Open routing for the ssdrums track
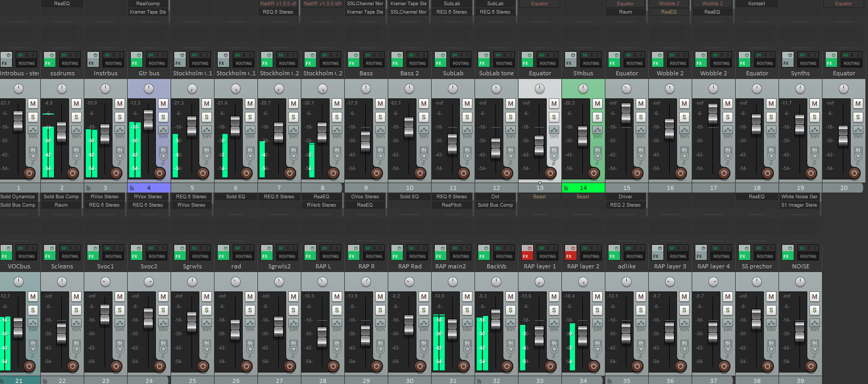The width and height of the screenshot is (868, 384). pyautogui.click(x=70, y=63)
